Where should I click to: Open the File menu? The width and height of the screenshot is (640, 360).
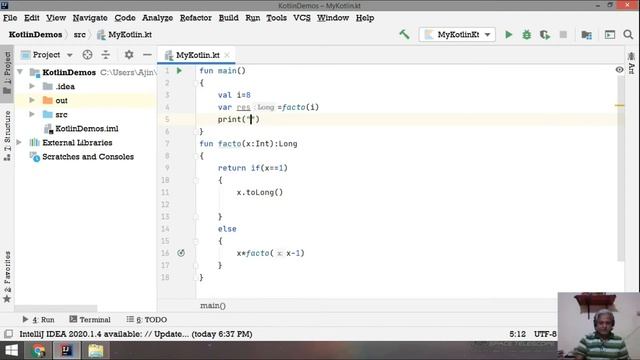point(10,18)
